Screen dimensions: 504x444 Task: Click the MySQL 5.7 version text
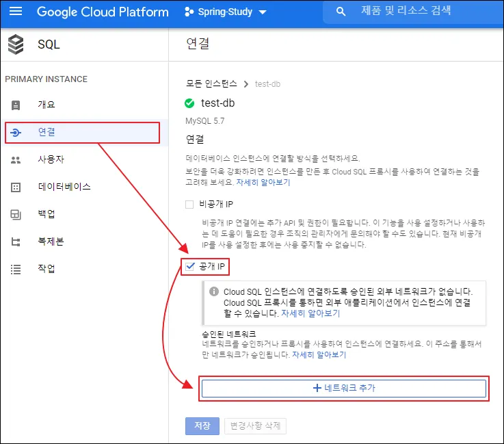(204, 121)
